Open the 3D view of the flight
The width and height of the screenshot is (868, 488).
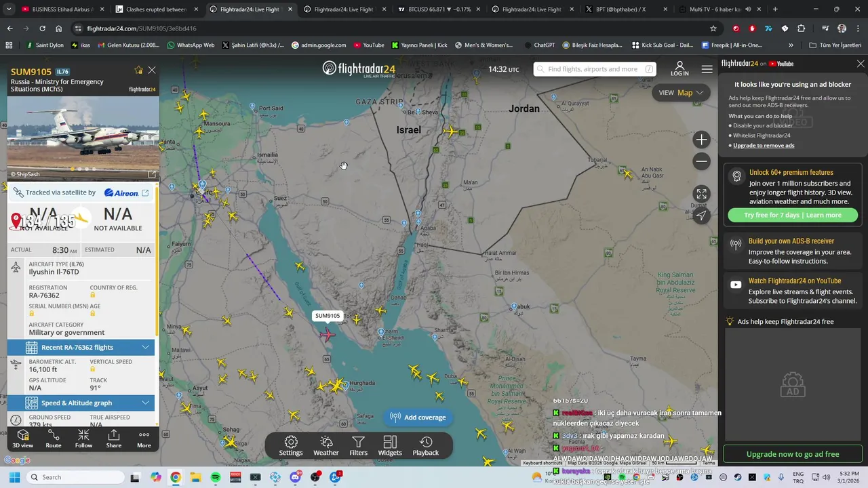coord(22,439)
